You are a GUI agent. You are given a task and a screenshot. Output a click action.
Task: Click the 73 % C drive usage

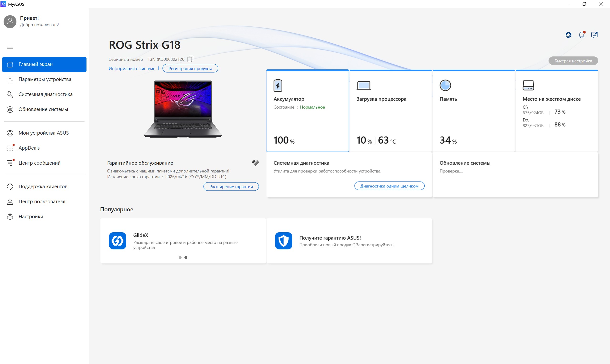560,112
